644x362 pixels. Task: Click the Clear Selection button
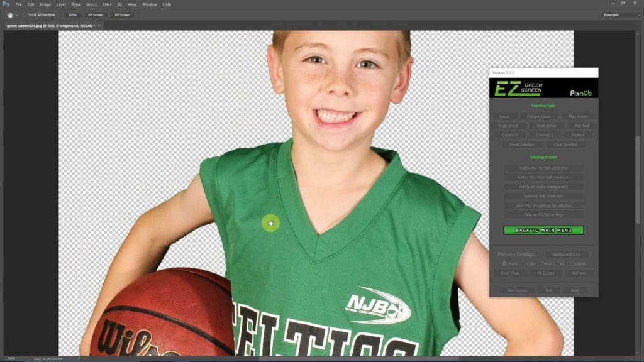click(565, 145)
